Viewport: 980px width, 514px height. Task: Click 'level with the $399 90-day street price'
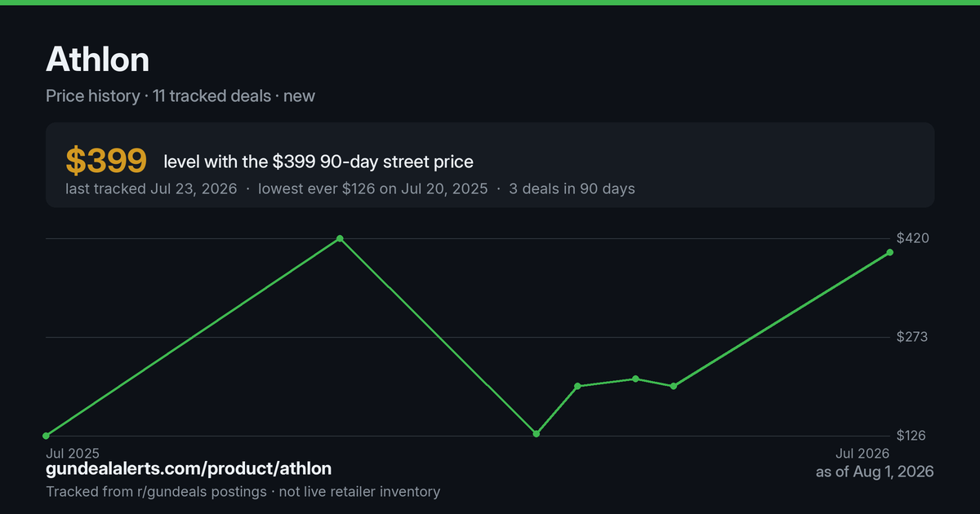tap(318, 162)
